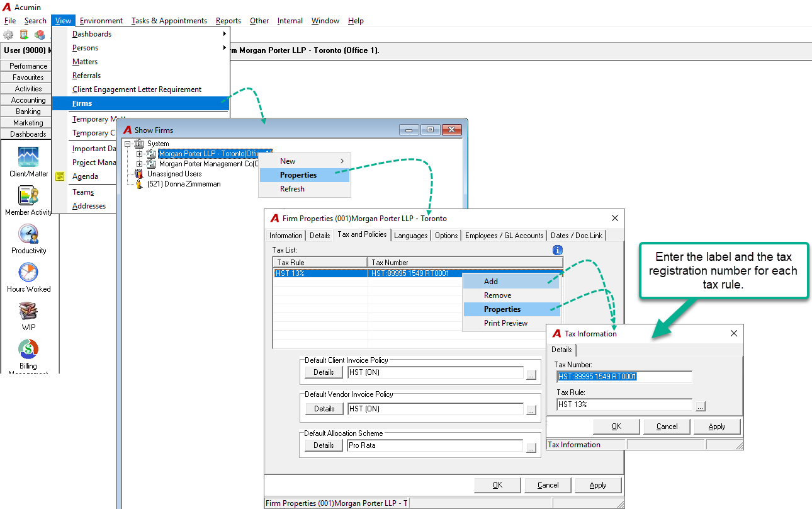812x509 pixels.
Task: Switch to the Languages tab
Action: (411, 236)
